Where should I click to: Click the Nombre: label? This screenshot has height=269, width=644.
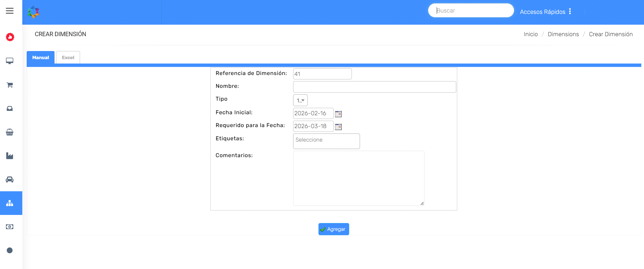(227, 86)
